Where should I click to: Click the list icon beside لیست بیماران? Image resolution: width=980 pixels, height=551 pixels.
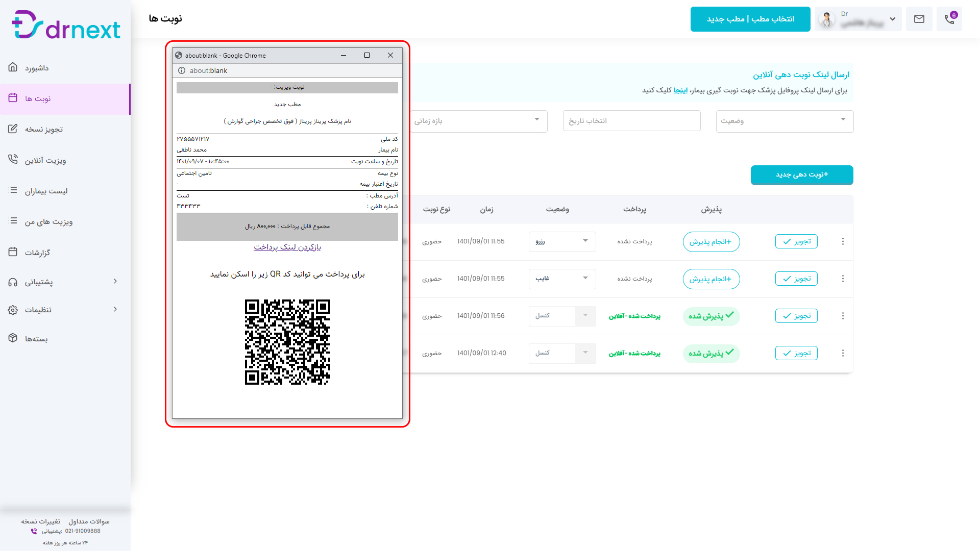[13, 190]
